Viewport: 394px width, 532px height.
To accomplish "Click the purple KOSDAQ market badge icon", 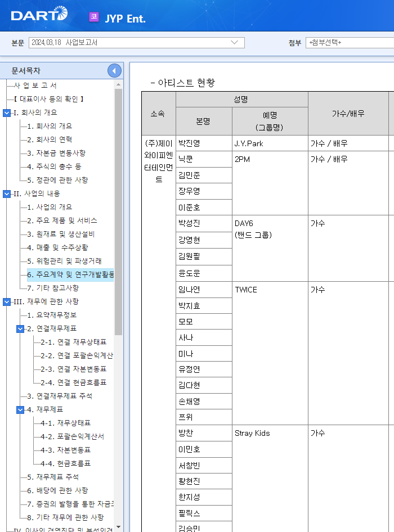I will (94, 17).
